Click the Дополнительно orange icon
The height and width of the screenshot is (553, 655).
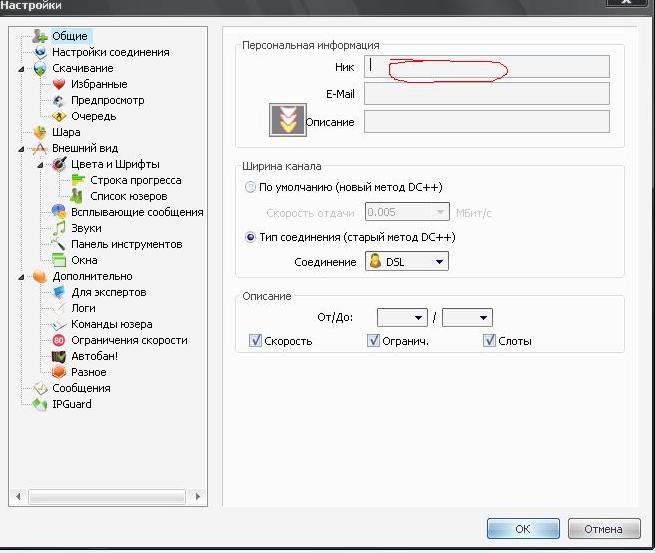coord(40,276)
